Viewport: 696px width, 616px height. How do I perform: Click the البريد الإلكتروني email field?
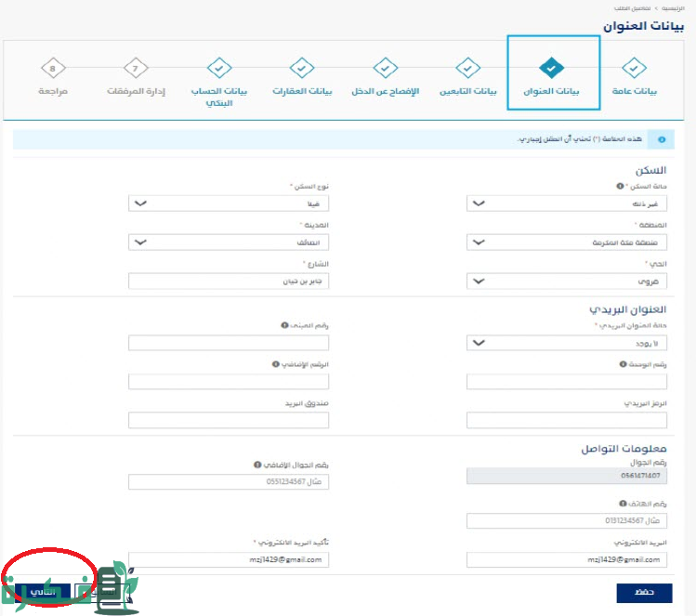(567, 559)
